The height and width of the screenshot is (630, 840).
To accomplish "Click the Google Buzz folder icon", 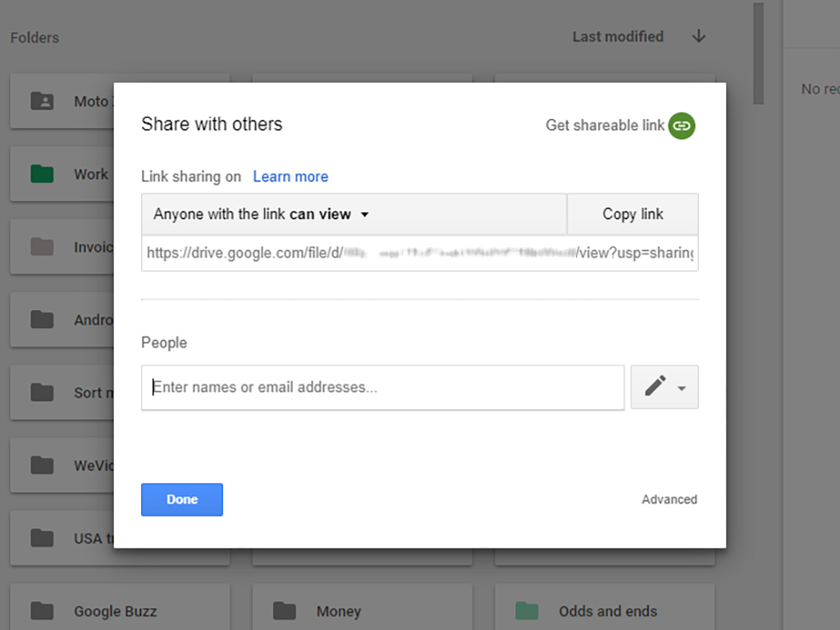I will tap(42, 611).
